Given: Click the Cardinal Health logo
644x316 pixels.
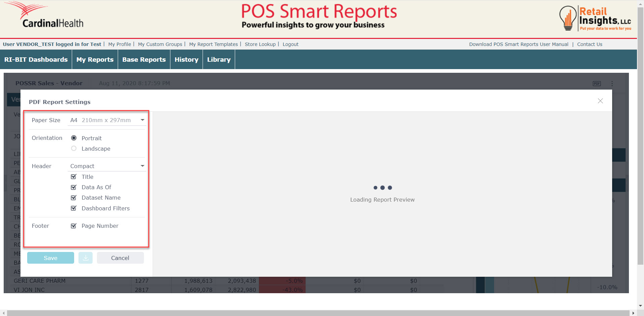Looking at the screenshot, I should (44, 16).
